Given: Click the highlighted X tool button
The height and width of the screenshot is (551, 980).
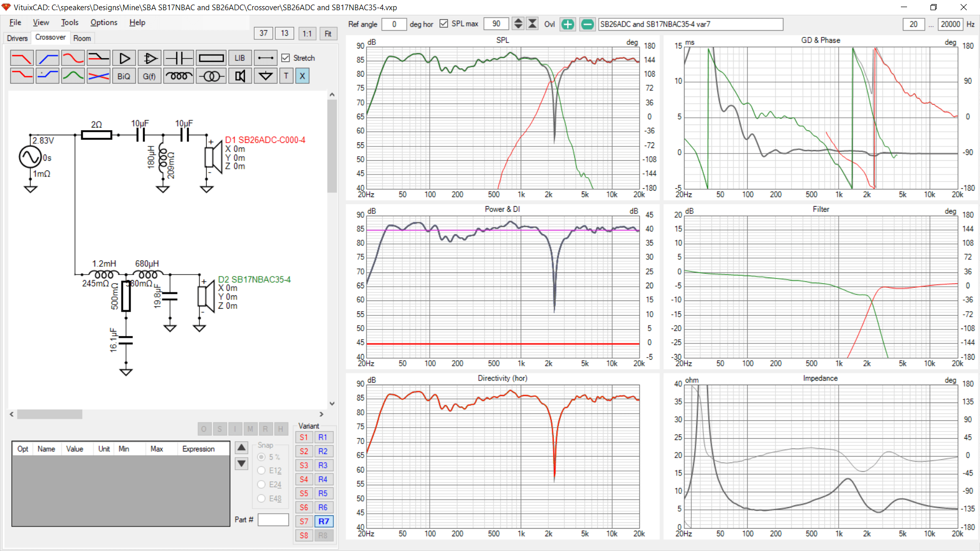Looking at the screenshot, I should click(302, 76).
